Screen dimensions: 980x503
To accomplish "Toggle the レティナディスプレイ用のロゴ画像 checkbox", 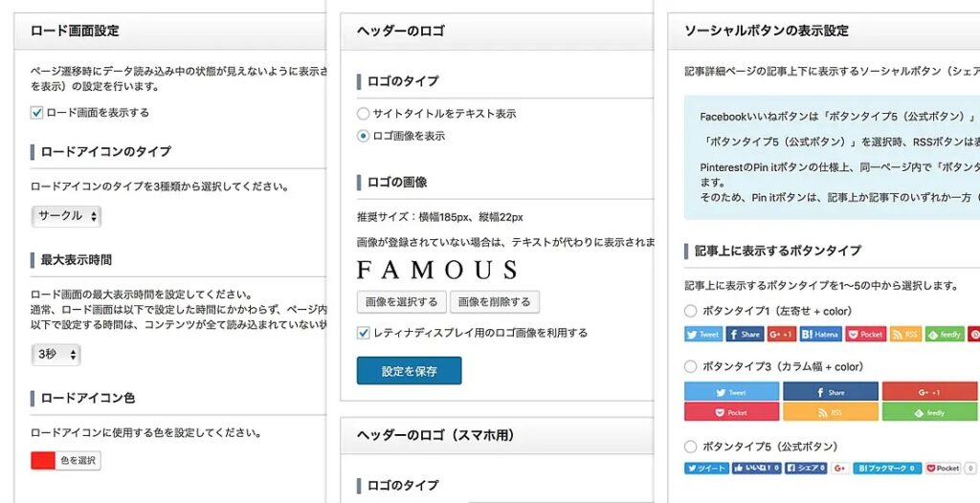I will [363, 333].
